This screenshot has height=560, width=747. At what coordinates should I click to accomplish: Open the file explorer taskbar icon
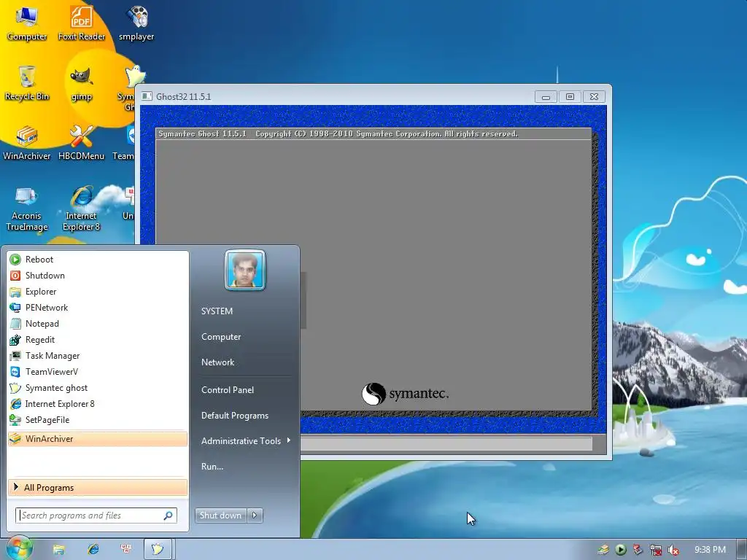(x=58, y=550)
